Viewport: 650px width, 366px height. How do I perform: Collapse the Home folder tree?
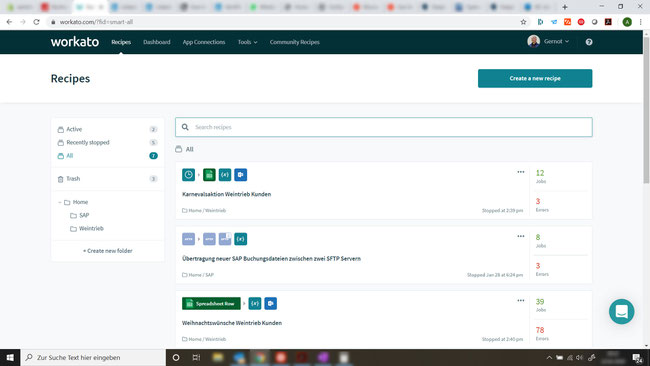[60, 202]
